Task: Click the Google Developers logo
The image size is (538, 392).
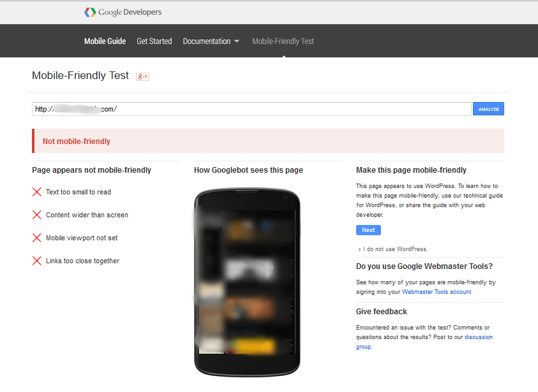Action: [x=123, y=12]
